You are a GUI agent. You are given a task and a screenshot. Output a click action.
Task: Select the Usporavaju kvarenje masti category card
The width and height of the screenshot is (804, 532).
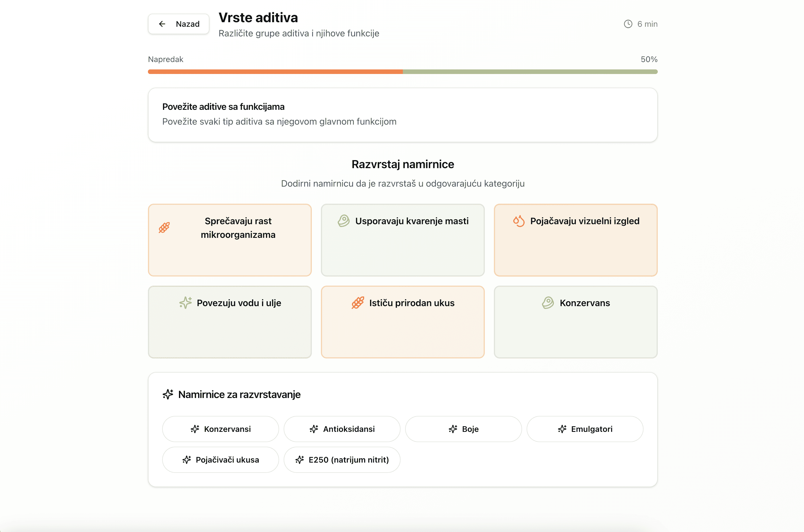(x=402, y=240)
